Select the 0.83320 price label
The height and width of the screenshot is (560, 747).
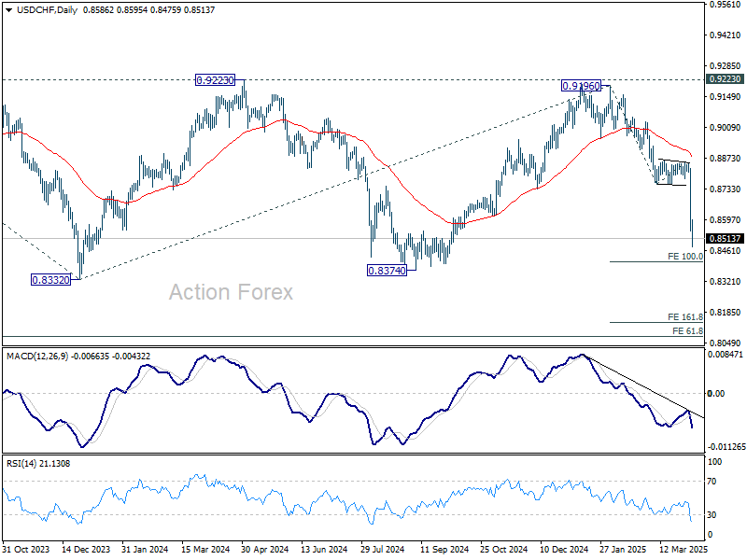(x=50, y=280)
